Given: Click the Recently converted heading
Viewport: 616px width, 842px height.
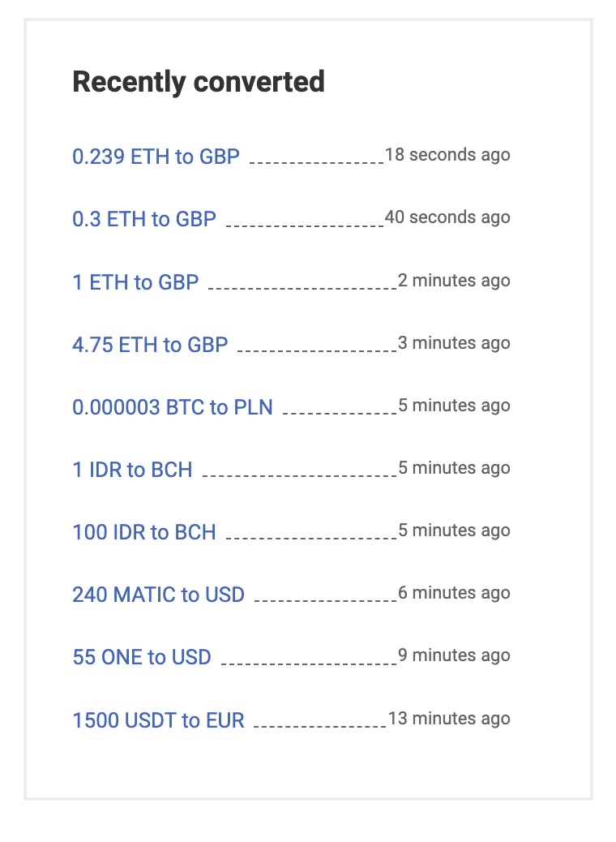Looking at the screenshot, I should point(199,82).
